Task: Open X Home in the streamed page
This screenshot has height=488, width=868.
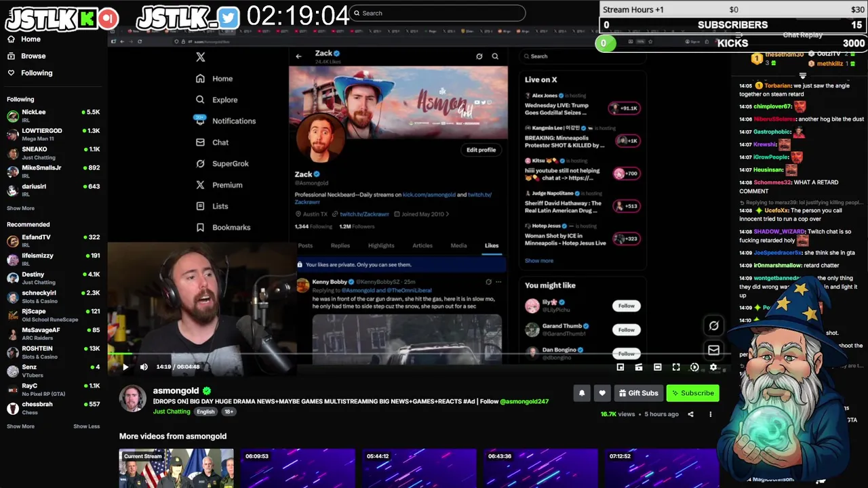Action: pos(214,79)
